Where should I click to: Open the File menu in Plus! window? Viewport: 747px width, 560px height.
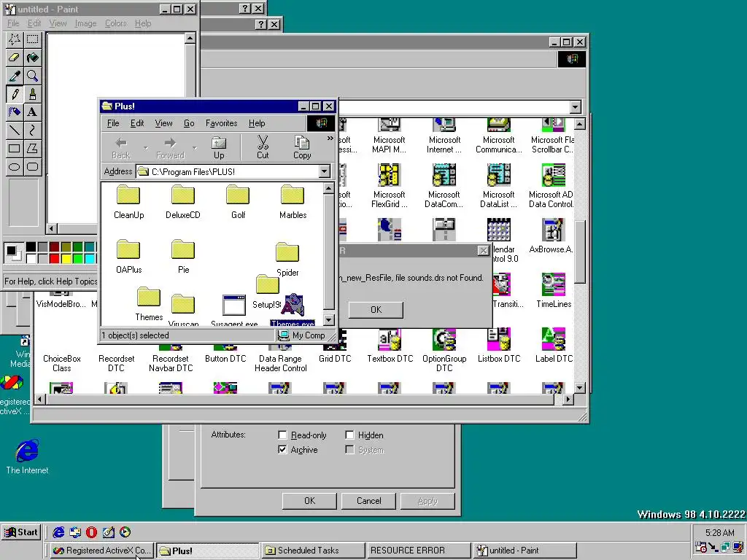point(113,123)
